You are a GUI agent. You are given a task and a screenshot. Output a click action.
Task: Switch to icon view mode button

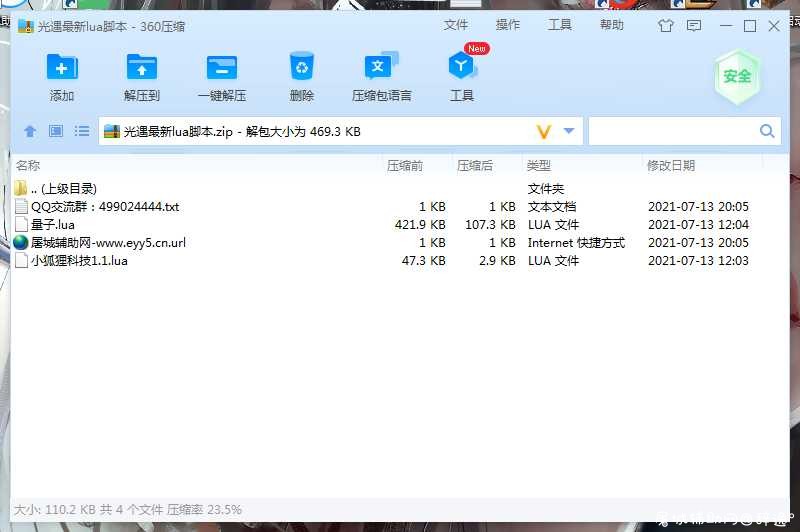click(x=56, y=131)
